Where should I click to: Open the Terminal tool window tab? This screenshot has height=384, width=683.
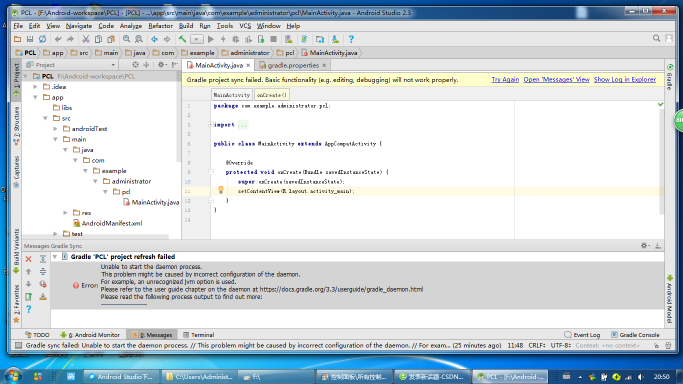click(x=199, y=335)
